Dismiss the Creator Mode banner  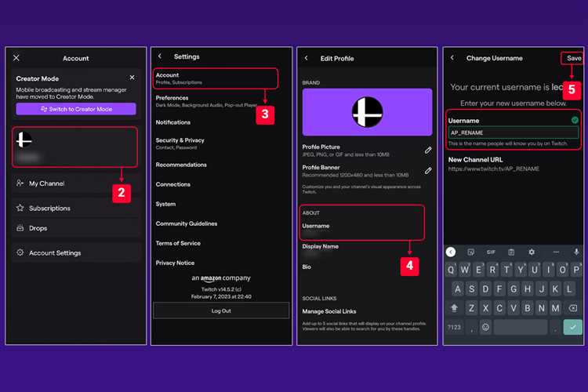coord(132,78)
